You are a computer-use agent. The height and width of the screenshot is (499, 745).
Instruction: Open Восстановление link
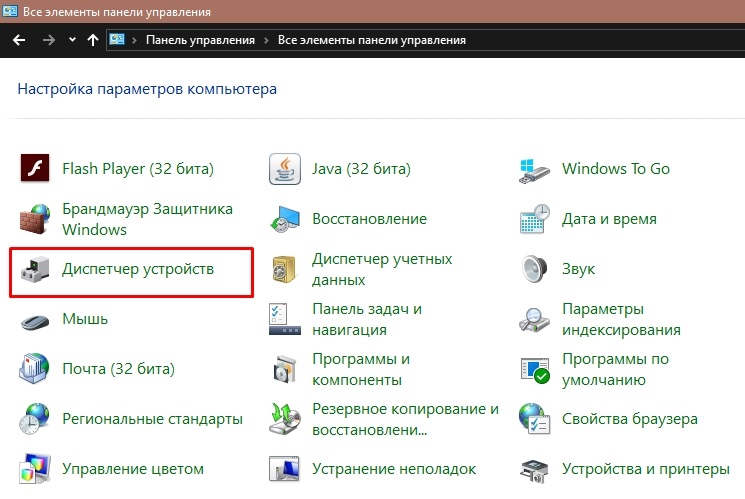click(369, 219)
